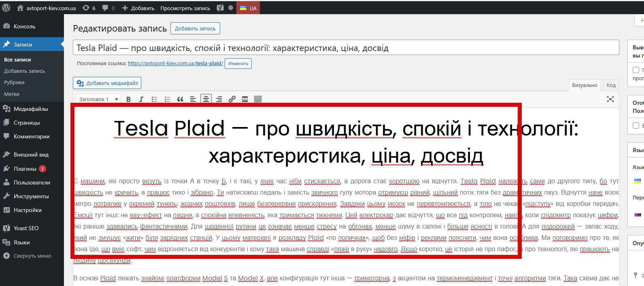644x286 pixels.
Task: Click Просмотреть запись in admin bar
Action: pyautogui.click(x=185, y=8)
